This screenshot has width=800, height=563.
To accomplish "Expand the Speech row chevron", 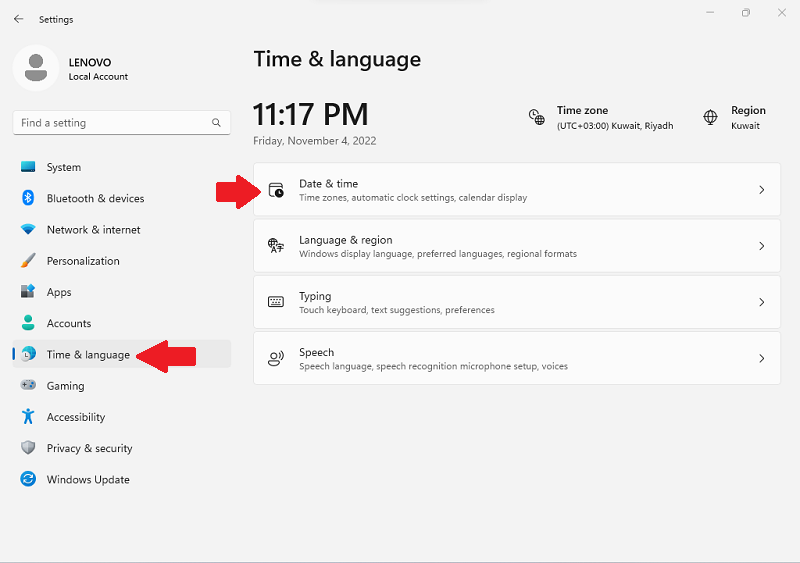I will 761,358.
